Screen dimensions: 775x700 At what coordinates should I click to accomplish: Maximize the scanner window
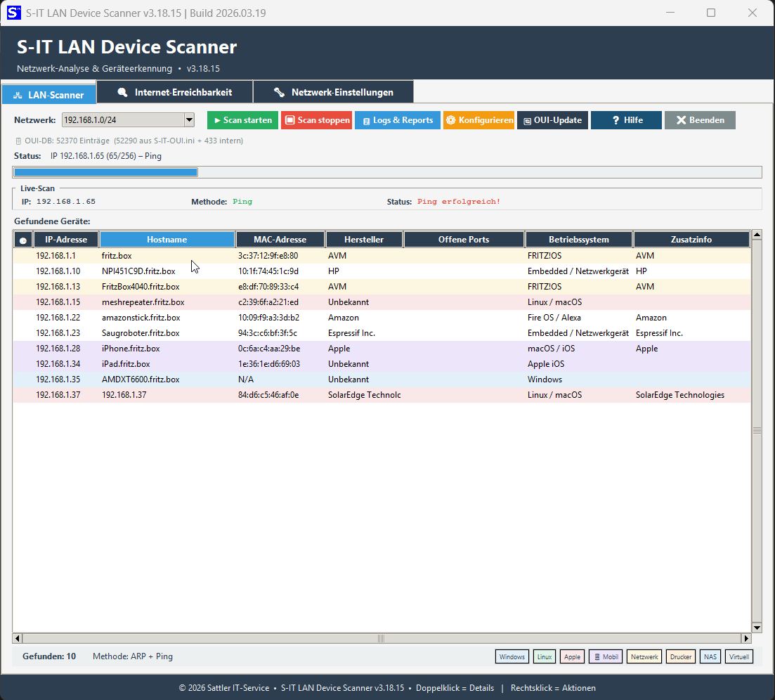711,13
